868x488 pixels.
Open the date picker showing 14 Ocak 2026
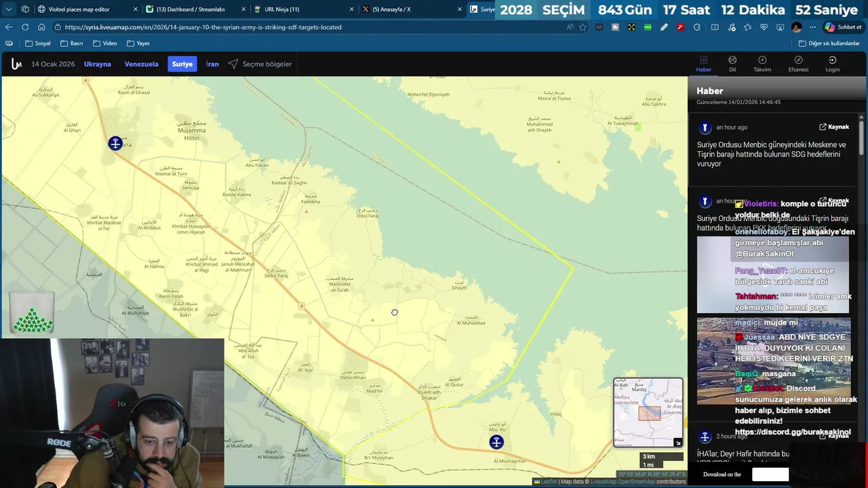(53, 64)
